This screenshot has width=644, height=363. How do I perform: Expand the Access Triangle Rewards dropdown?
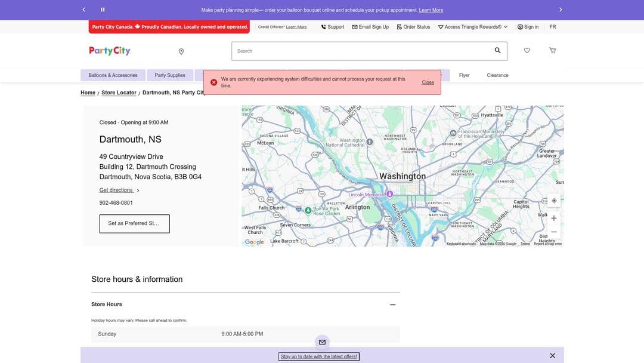click(505, 26)
